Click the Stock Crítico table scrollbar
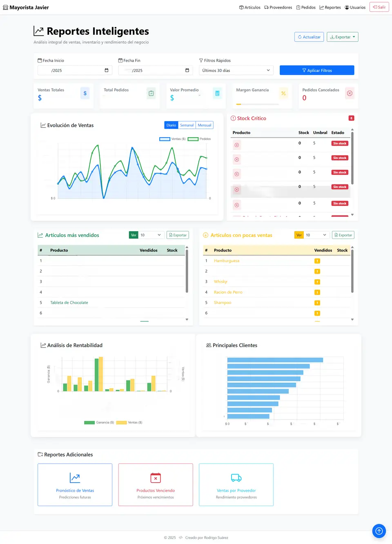The image size is (392, 544). click(352, 158)
